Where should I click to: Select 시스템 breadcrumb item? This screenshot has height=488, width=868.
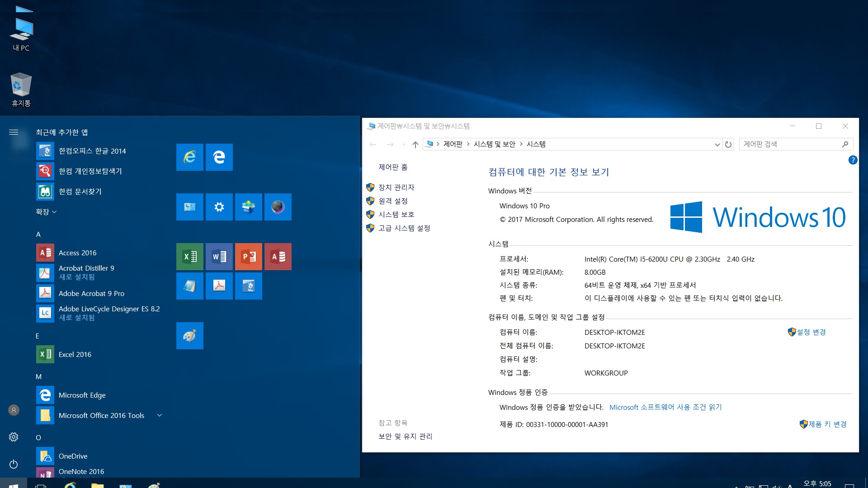[x=536, y=144]
